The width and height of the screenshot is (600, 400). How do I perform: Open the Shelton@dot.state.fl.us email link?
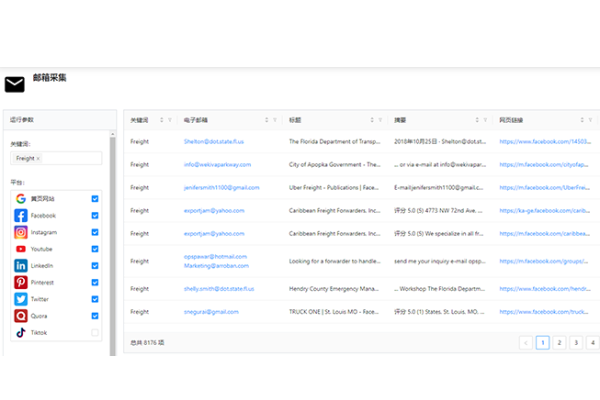[214, 142]
